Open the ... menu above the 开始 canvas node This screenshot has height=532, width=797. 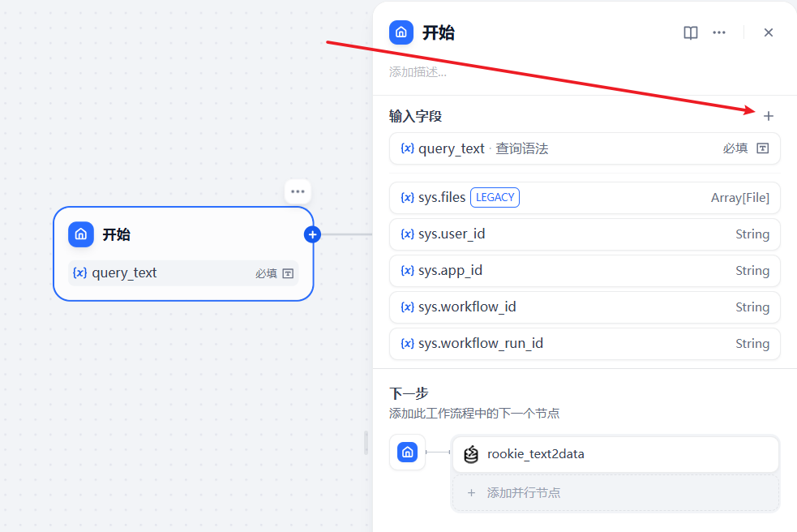point(298,191)
